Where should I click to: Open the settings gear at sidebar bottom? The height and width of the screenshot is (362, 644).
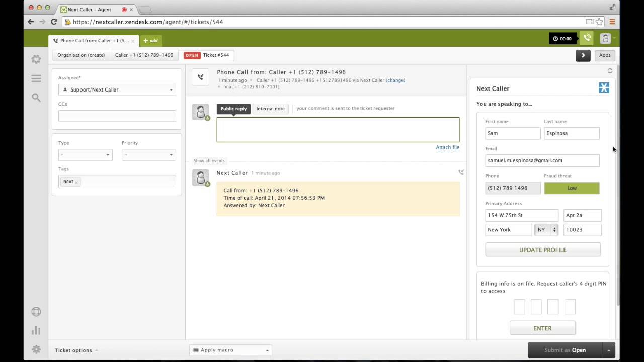click(36, 349)
